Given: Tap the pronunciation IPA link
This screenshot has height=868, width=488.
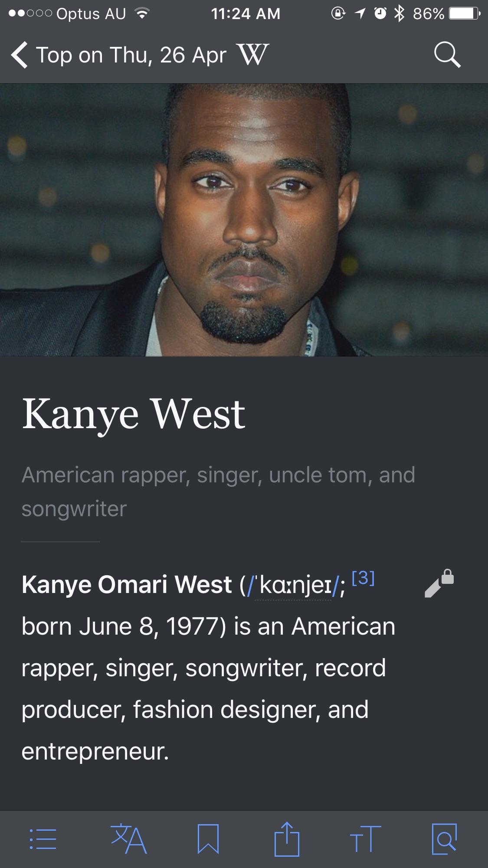Looking at the screenshot, I should 293,585.
